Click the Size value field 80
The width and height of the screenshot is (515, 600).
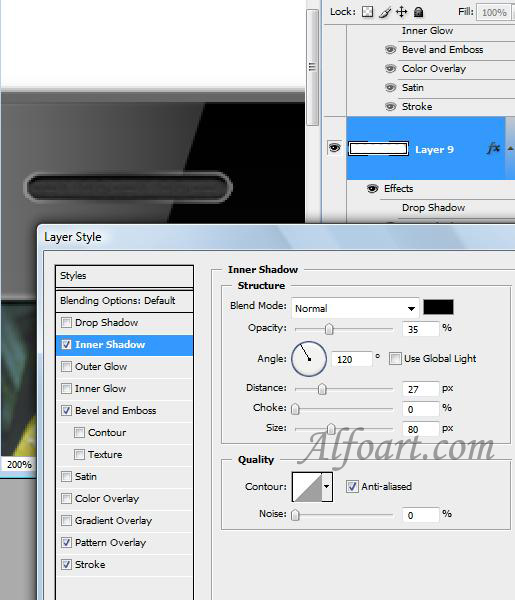[x=420, y=429]
